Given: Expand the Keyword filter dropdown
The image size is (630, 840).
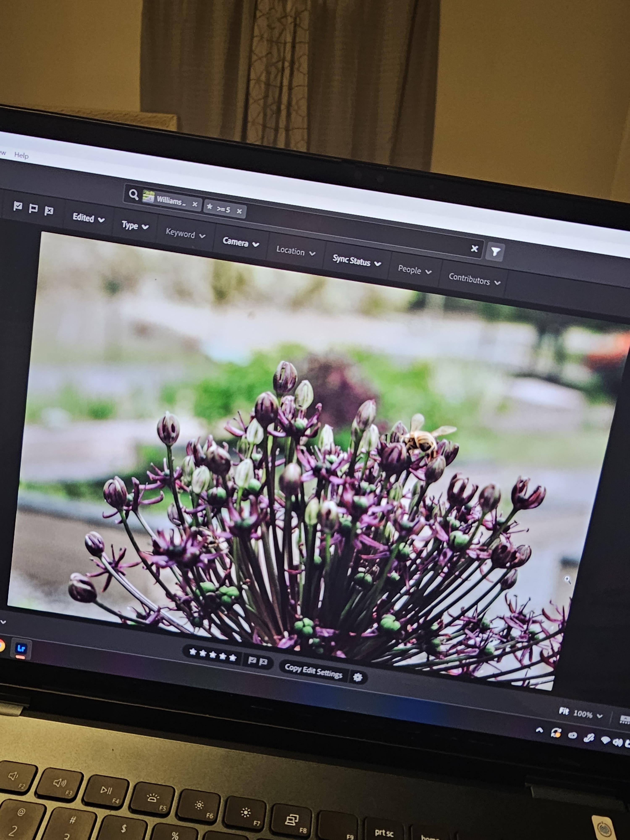Looking at the screenshot, I should (x=185, y=234).
